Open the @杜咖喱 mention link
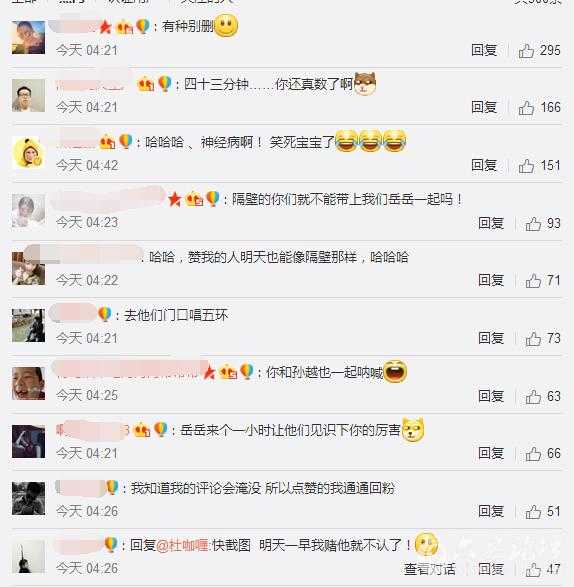574x587 pixels. [182, 545]
